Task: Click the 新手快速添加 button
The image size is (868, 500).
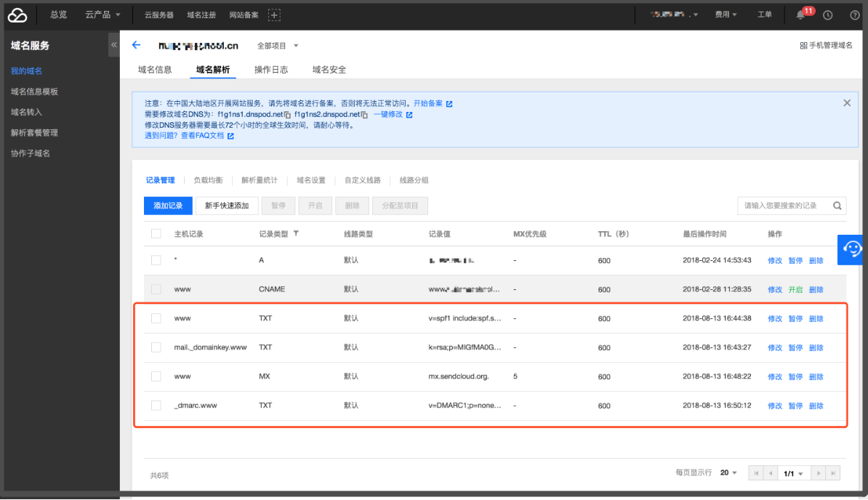Action: click(227, 206)
